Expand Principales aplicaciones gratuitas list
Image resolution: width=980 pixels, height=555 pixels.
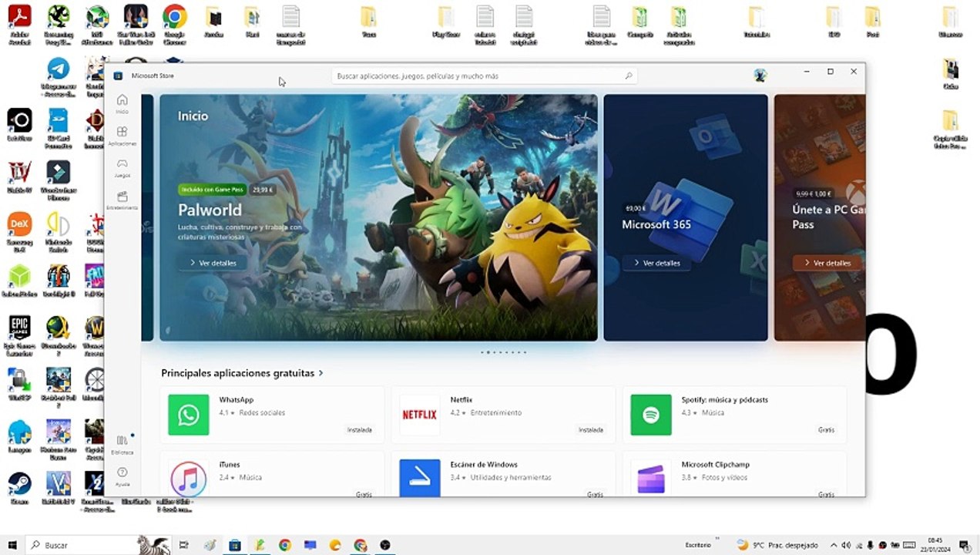pyautogui.click(x=242, y=373)
